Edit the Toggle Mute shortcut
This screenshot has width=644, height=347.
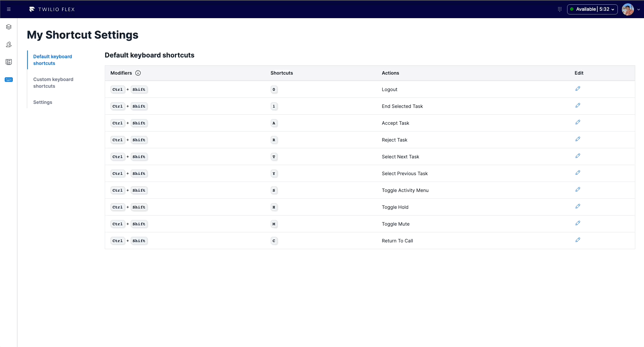(578, 223)
